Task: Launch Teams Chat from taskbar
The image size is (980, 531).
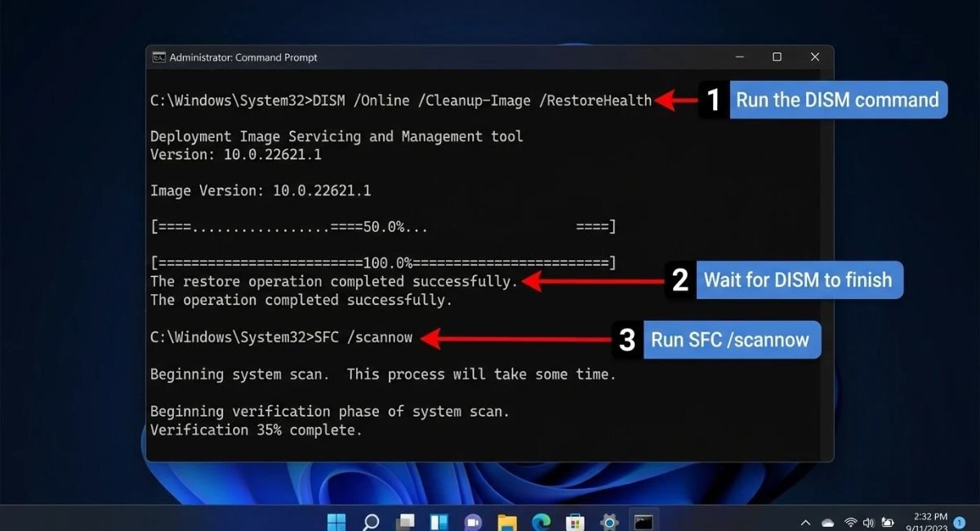Action: pos(473,521)
